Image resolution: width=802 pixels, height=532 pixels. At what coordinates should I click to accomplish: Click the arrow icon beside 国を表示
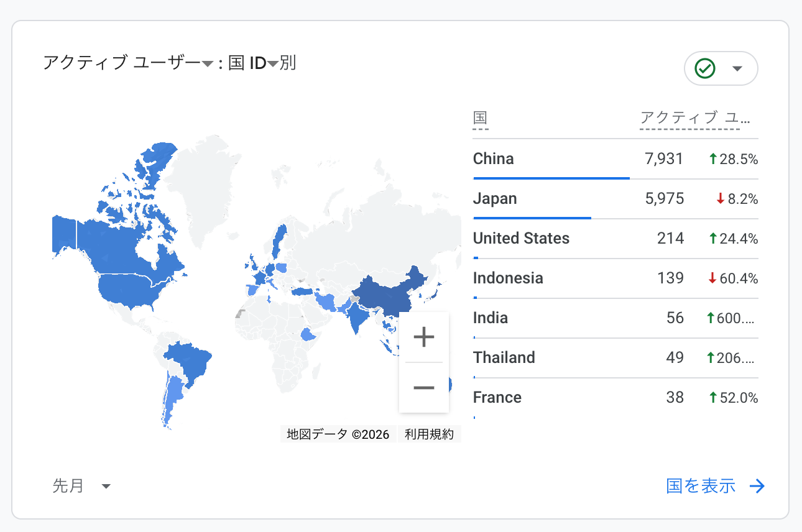[x=757, y=486]
